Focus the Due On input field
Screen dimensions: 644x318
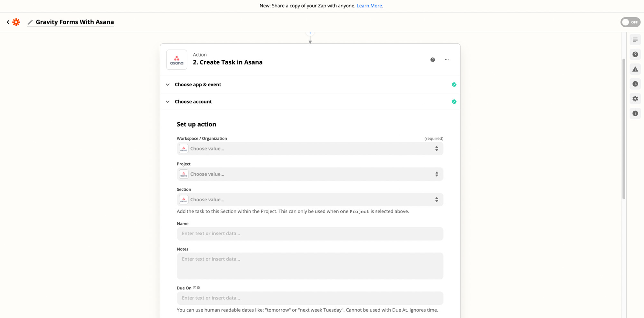click(310, 298)
